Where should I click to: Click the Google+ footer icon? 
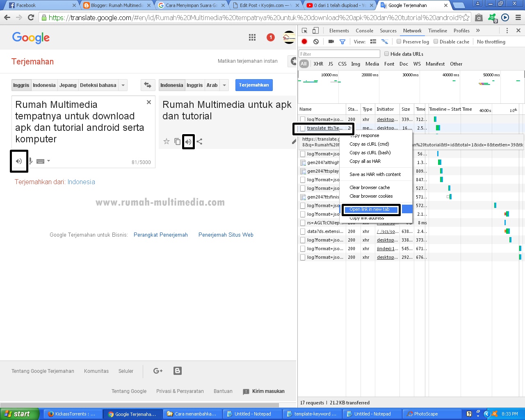click(x=158, y=371)
